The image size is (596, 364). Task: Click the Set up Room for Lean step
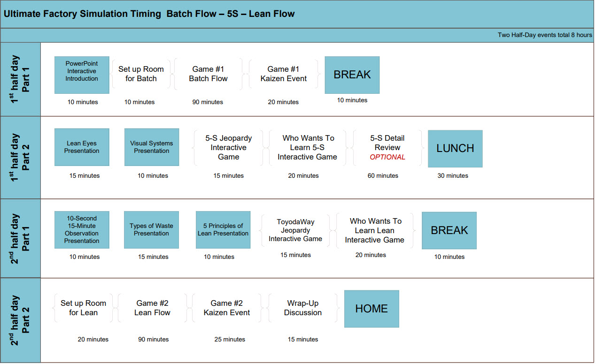(83, 308)
